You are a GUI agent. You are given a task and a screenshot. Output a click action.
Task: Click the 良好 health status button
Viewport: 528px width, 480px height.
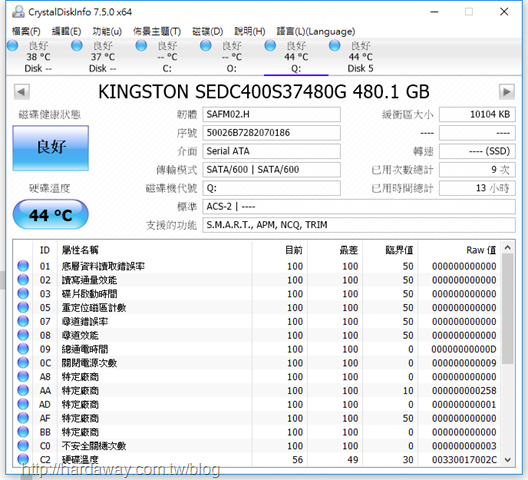click(51, 148)
